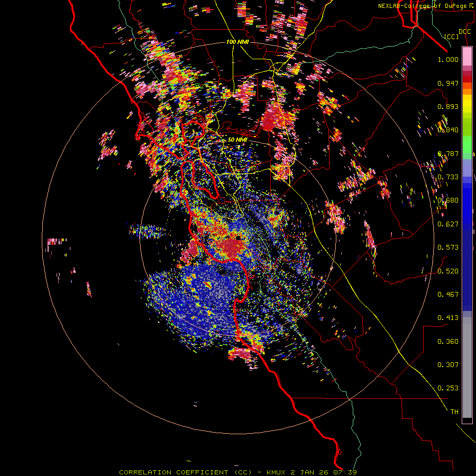
Task: Click the 0.680 legend value
Action: coord(448,200)
